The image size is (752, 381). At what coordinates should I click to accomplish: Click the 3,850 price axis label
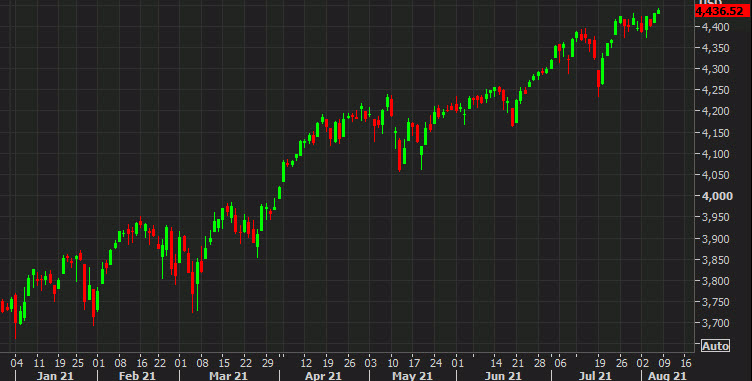pos(717,260)
